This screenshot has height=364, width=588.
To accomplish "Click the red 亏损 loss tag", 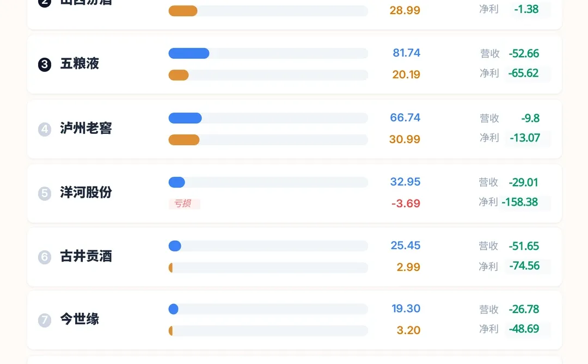I will click(184, 204).
